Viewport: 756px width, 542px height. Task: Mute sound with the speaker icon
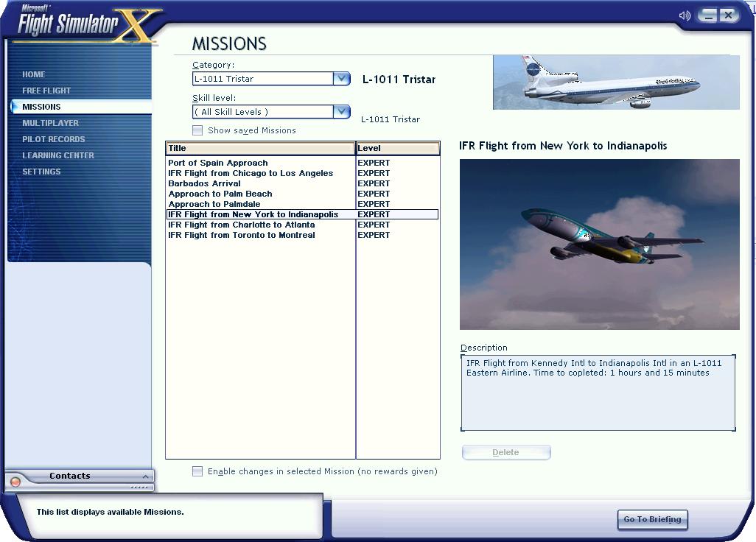click(685, 15)
